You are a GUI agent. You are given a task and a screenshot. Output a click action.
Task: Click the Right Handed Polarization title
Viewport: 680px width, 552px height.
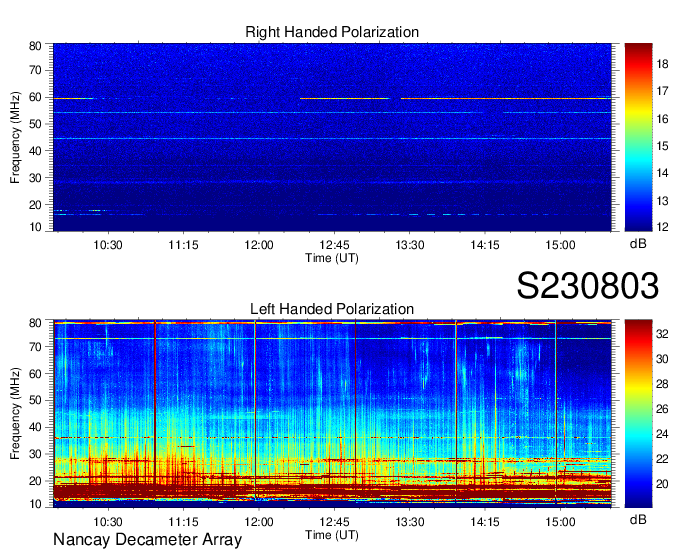click(x=332, y=32)
